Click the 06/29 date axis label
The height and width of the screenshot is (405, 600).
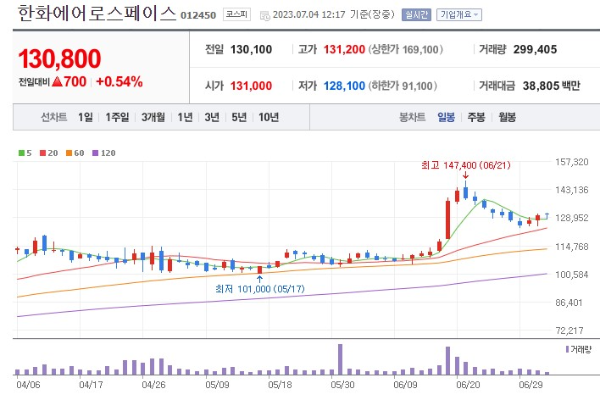[530, 385]
